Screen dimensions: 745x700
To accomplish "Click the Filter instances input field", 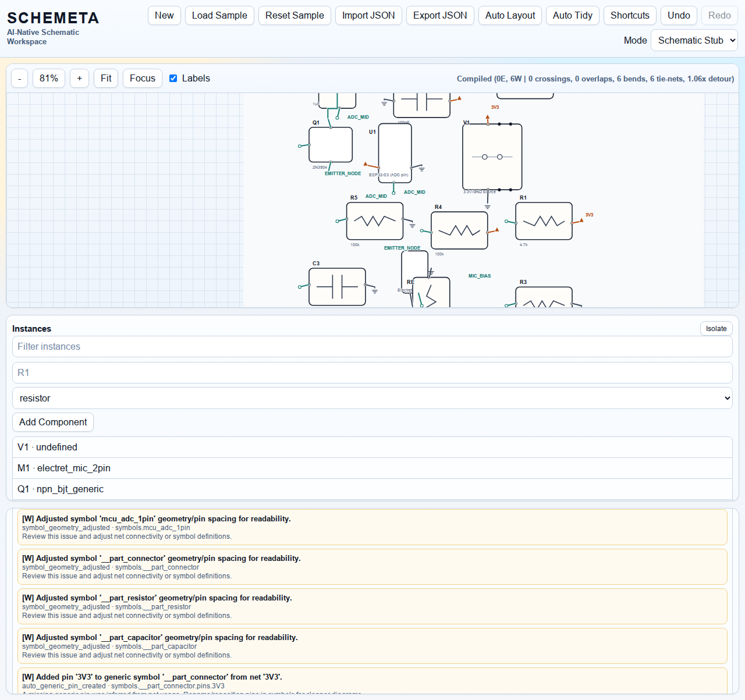I will click(x=372, y=347).
